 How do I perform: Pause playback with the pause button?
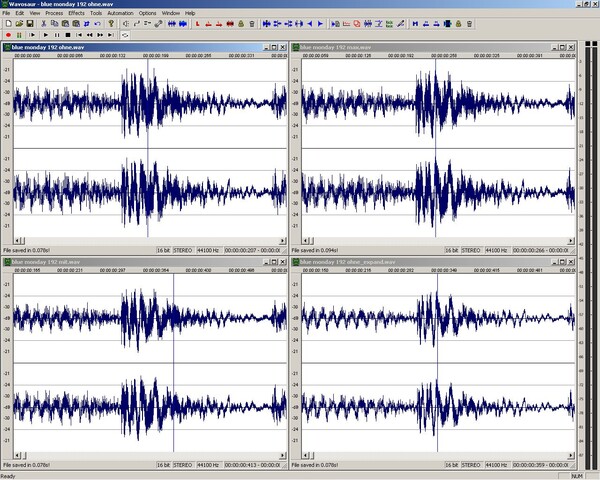(x=57, y=35)
